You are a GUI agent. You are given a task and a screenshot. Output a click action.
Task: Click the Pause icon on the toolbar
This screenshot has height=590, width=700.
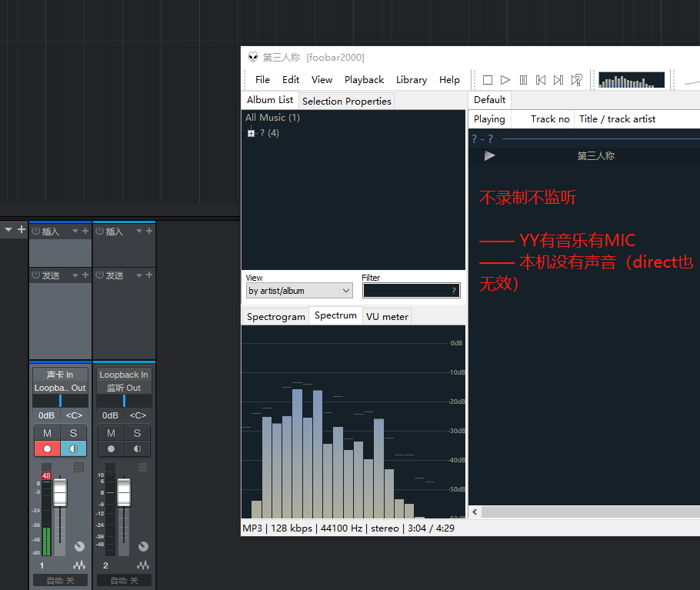click(523, 79)
